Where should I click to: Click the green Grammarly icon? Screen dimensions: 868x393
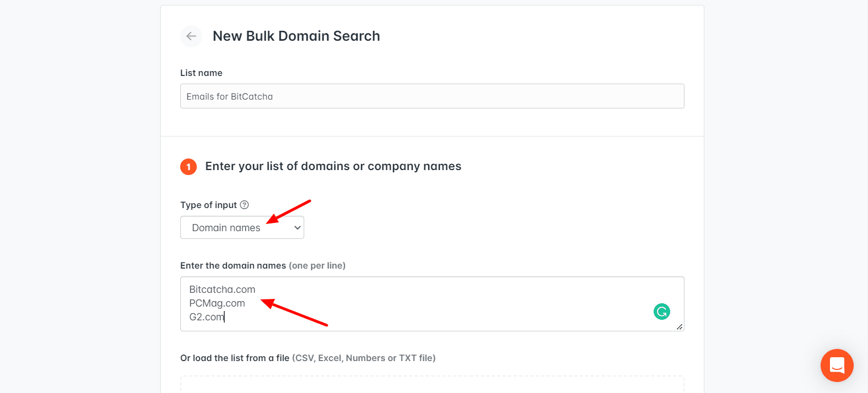click(661, 312)
